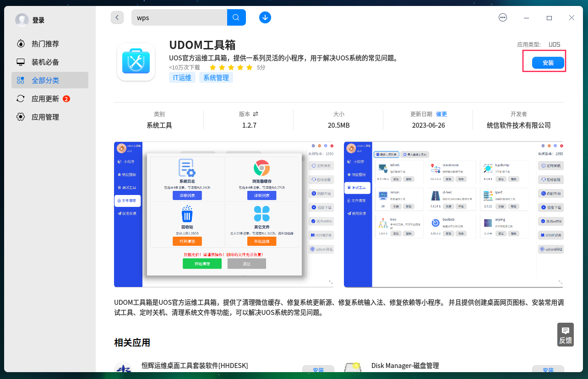Screen dimensions: 588x379
Task: Open the download manager arrow icon
Action: point(265,17)
